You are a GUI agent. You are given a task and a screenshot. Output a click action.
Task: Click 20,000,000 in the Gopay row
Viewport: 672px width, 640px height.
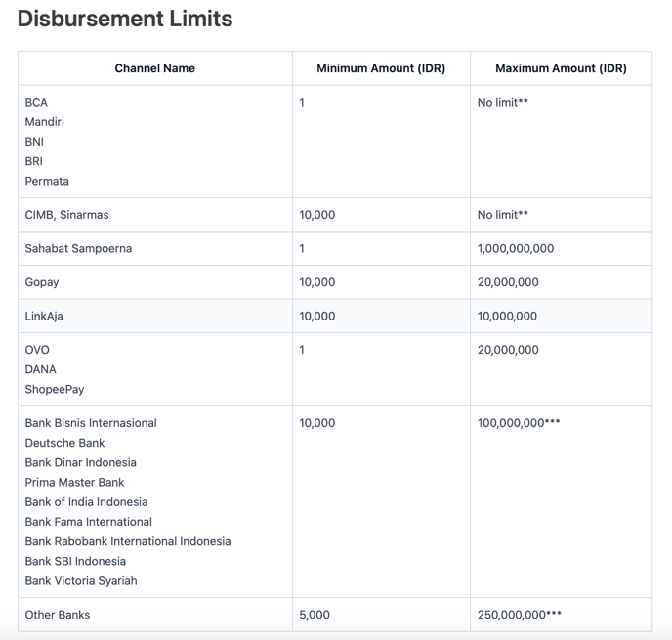point(508,283)
